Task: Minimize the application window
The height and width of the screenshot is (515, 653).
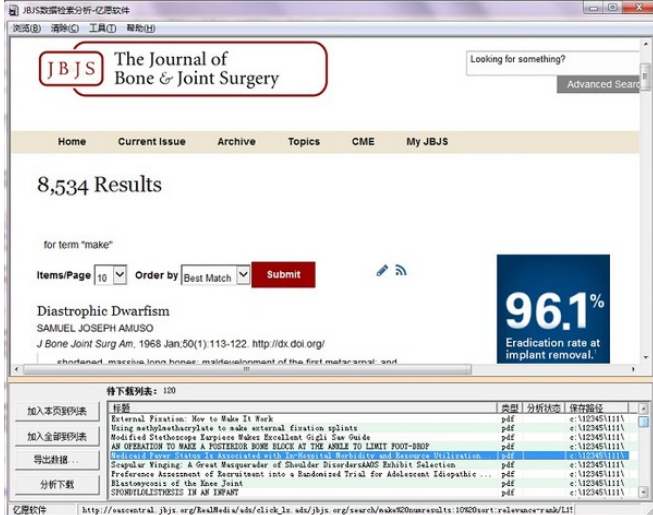Action: coord(594,7)
